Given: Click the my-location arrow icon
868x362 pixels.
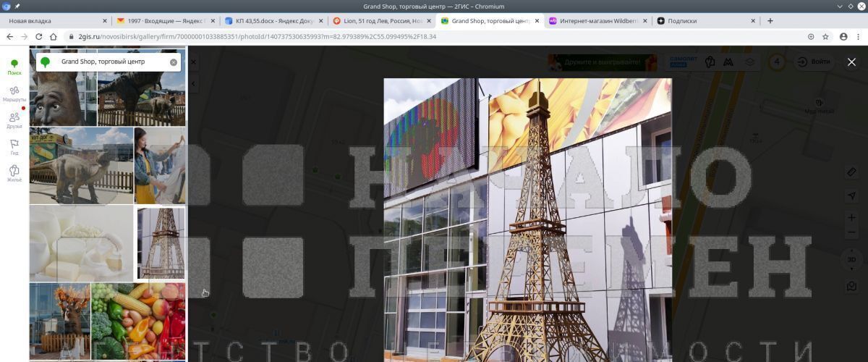Looking at the screenshot, I should [x=851, y=195].
